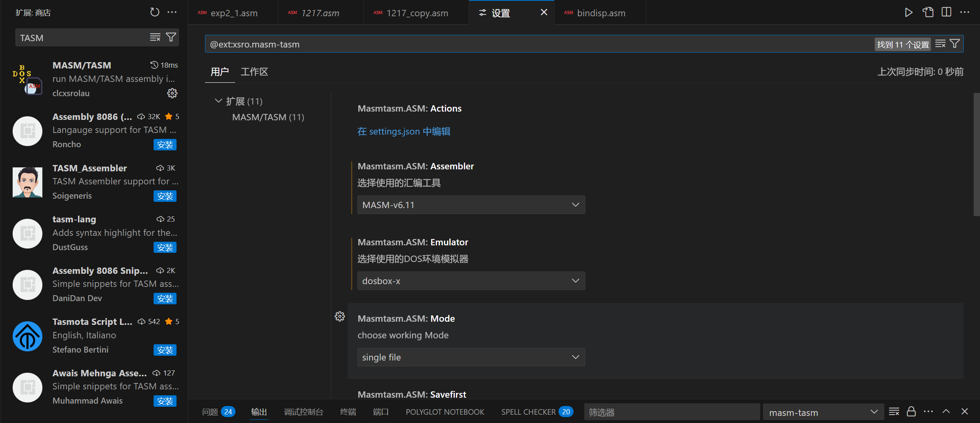Open MASM/TASM extension manage gear
Screen dimensions: 980x423
click(172, 93)
